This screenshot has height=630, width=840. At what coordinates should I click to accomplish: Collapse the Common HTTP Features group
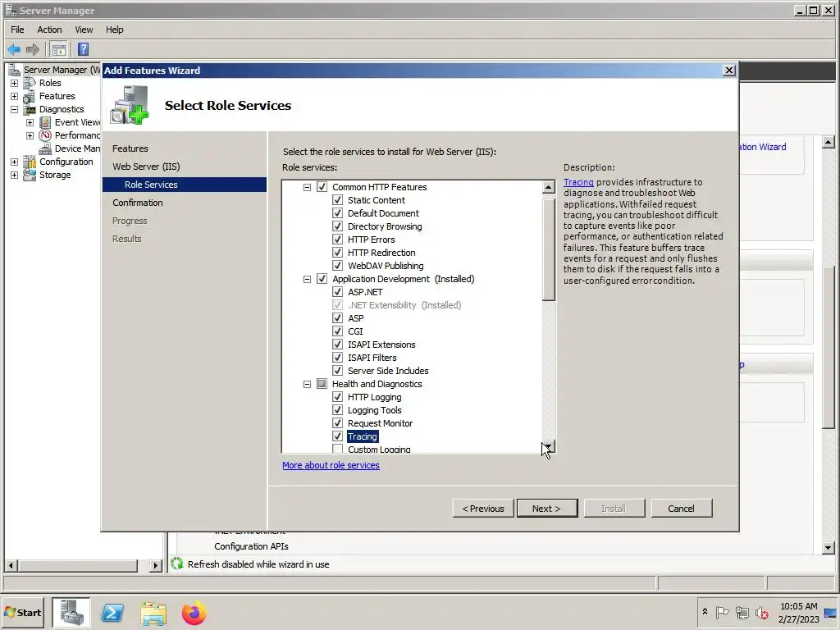pyautogui.click(x=307, y=187)
